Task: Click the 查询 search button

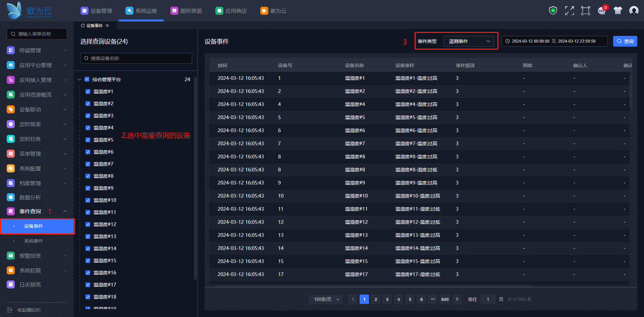Action: (x=625, y=41)
